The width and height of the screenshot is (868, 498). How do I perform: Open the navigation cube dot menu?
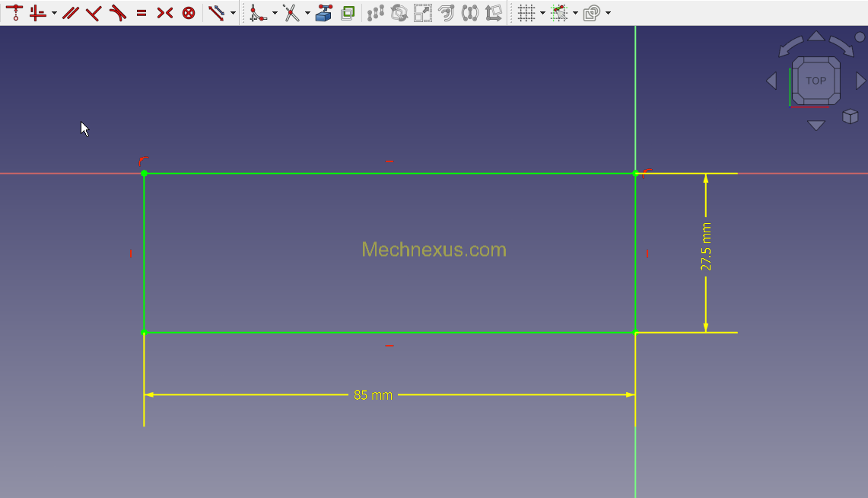[860, 37]
